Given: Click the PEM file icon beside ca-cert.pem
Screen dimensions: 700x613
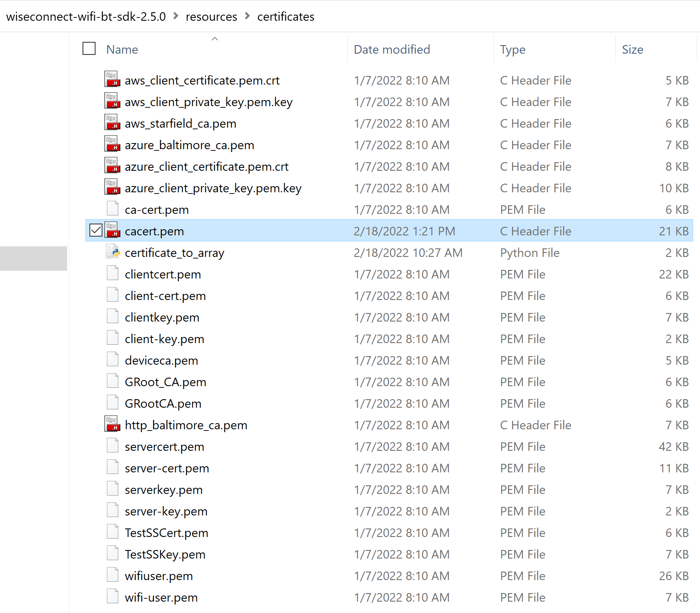Looking at the screenshot, I should pos(112,208).
